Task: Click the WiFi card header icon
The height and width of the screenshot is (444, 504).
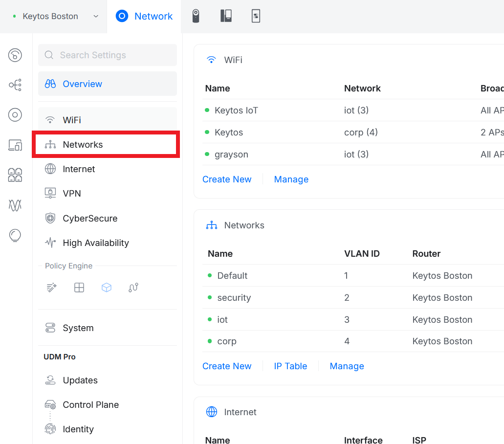Action: click(212, 60)
